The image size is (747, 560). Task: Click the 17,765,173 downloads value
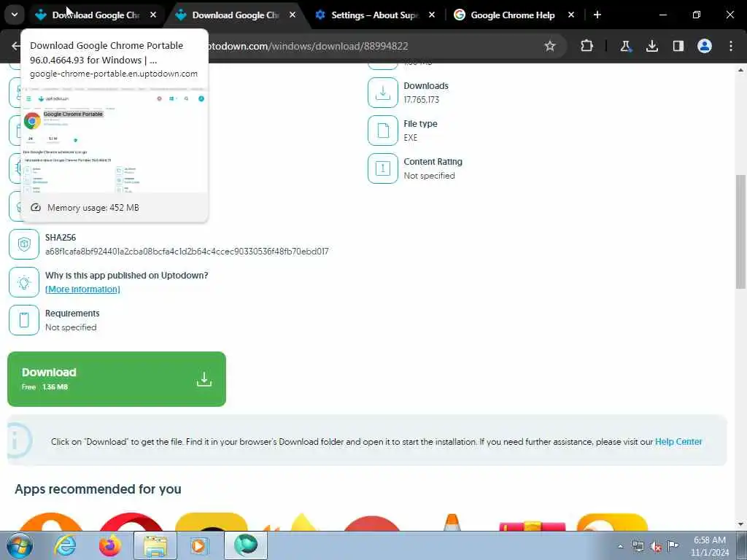tap(422, 99)
